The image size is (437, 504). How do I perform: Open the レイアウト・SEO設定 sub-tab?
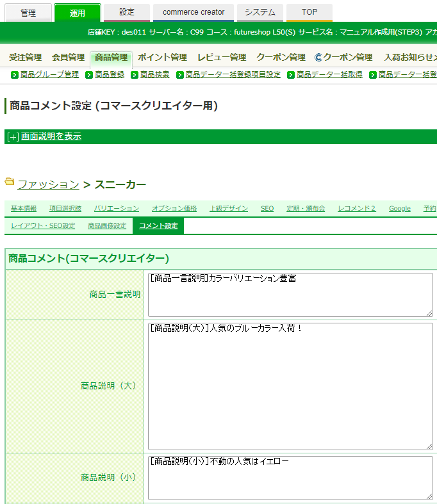[x=43, y=225]
